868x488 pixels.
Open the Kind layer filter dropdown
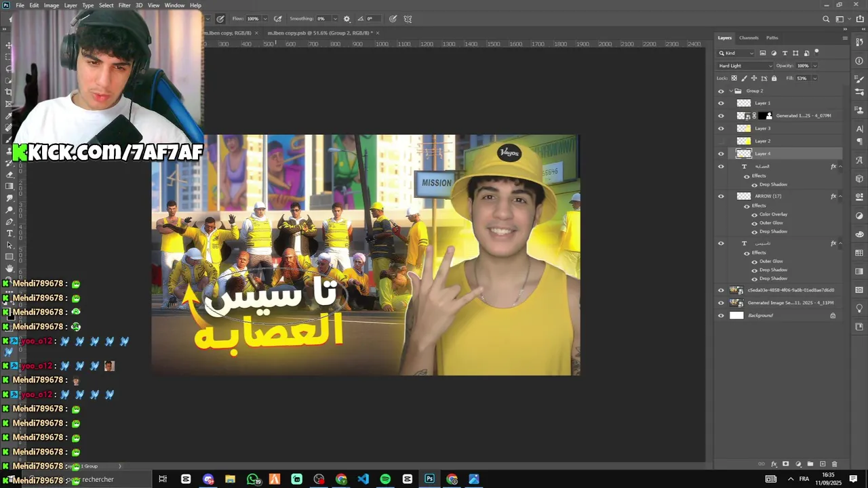[737, 53]
